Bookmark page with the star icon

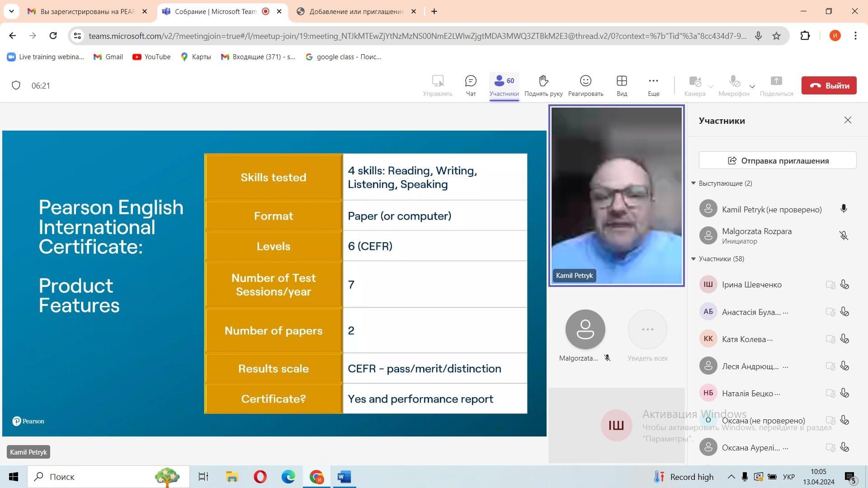(x=776, y=36)
